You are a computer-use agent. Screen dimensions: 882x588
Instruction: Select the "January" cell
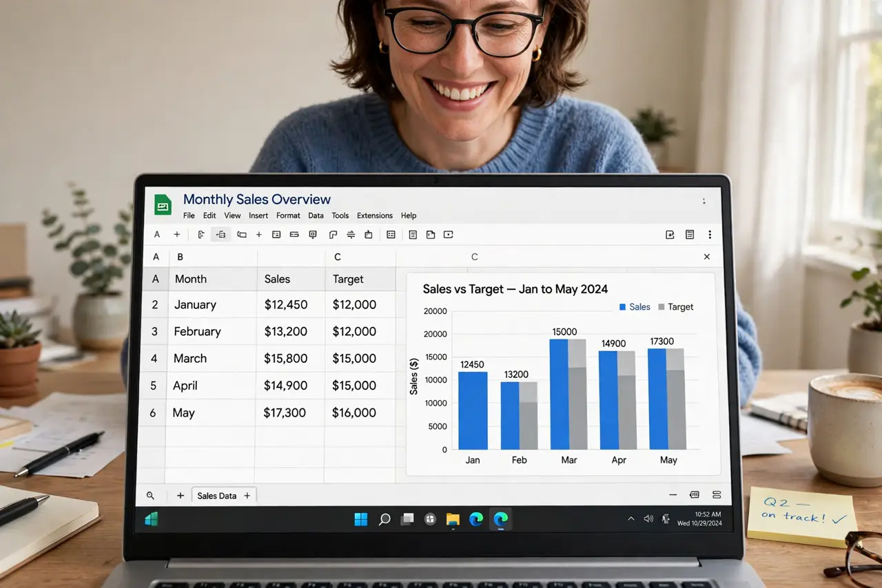tap(212, 304)
